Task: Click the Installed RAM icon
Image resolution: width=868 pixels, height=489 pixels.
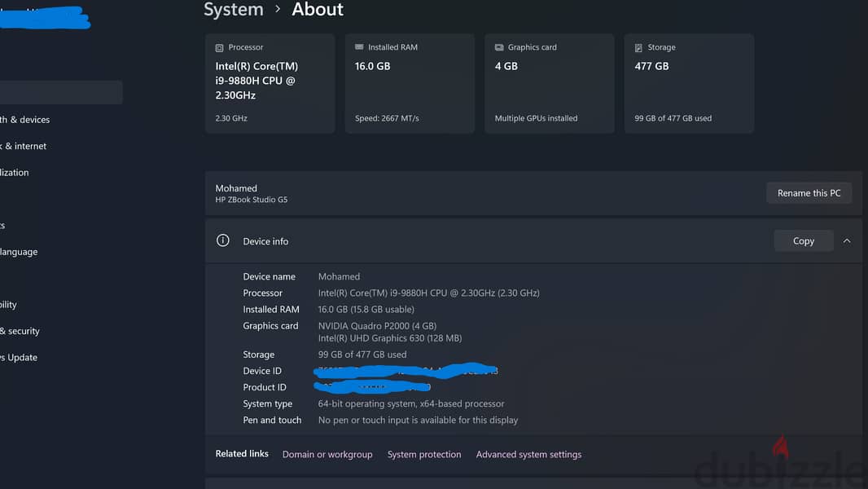Action: point(359,47)
